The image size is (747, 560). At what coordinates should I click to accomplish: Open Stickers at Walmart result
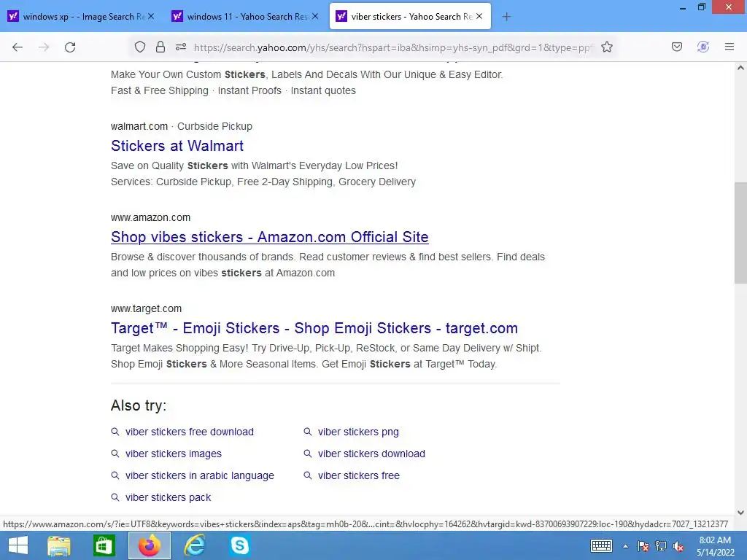177,146
